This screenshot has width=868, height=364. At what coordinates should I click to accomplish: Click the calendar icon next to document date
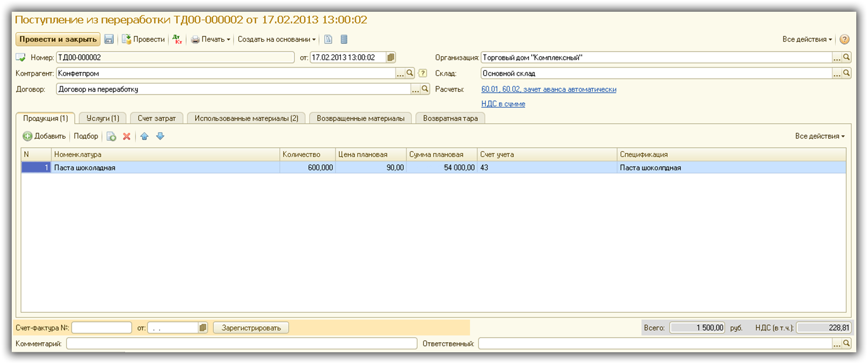pyautogui.click(x=391, y=58)
